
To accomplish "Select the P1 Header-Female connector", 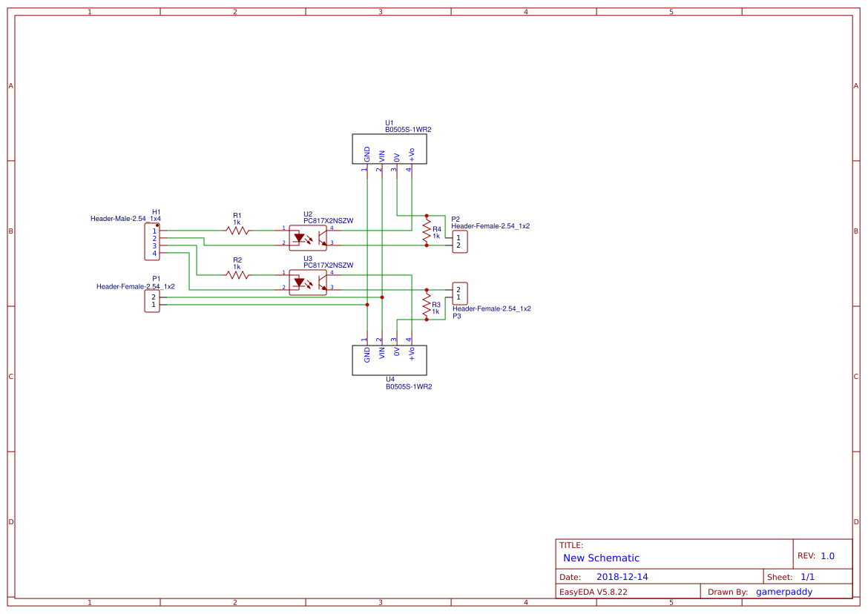I will pyautogui.click(x=151, y=300).
